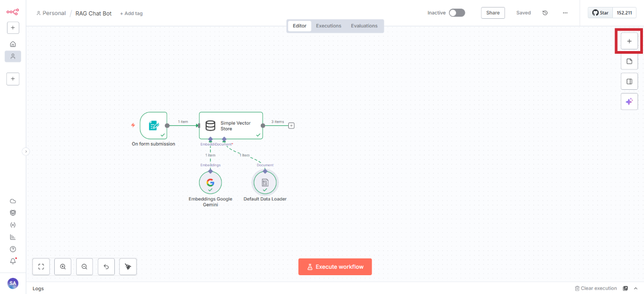Screen dimensions: 644x294
Task: Open the Home page from sidebar
Action: 13,44
